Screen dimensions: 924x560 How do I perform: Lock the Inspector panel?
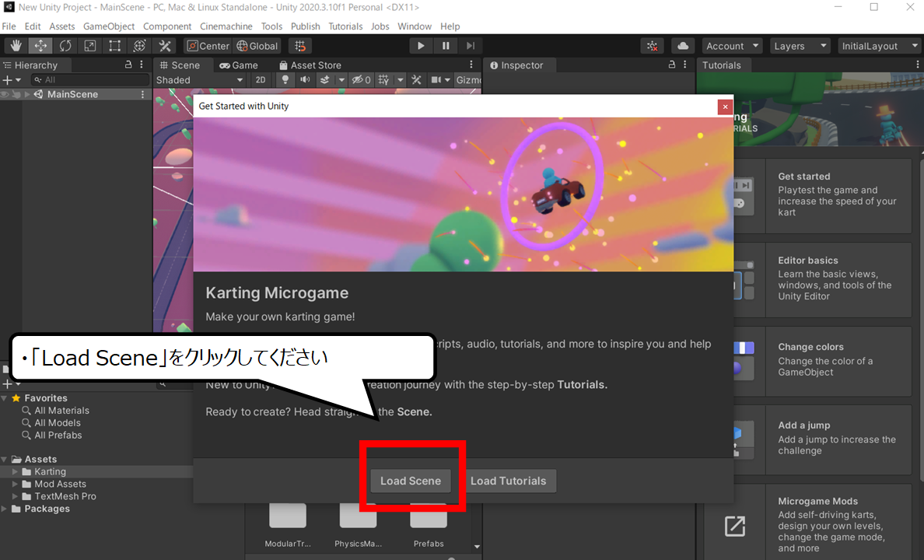672,65
